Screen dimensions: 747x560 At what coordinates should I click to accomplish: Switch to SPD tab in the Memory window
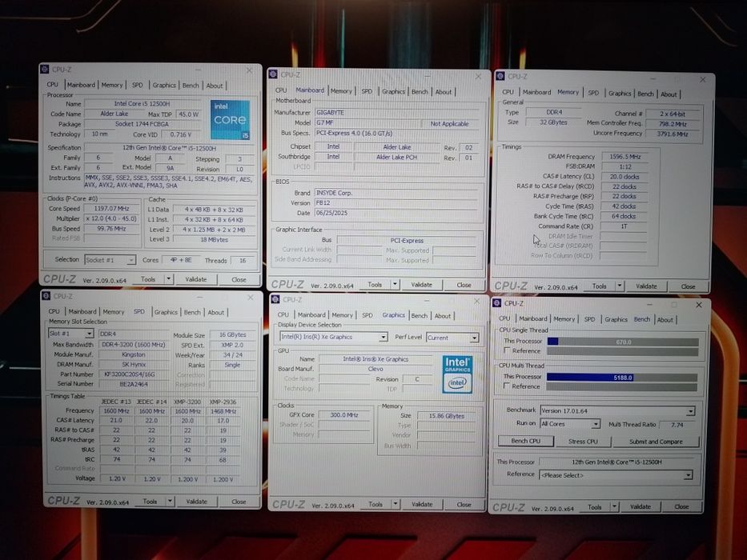pyautogui.click(x=593, y=93)
